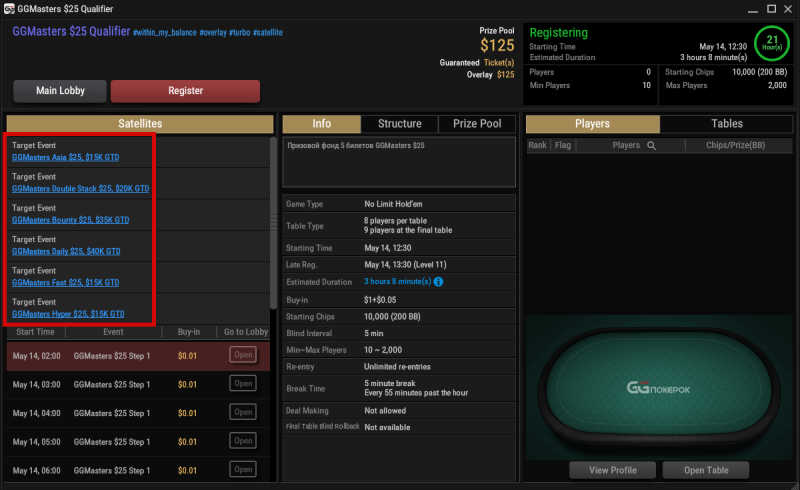Image resolution: width=800 pixels, height=490 pixels.
Task: Open GGMasters Bounty $25, $35K GTD link
Action: pyautogui.click(x=70, y=220)
